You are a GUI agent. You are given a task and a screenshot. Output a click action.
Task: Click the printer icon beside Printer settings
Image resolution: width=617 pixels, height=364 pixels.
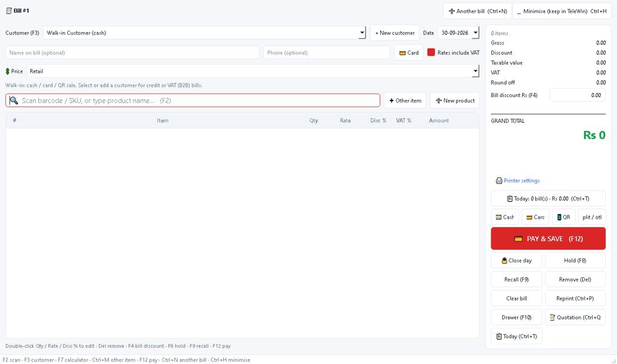click(499, 181)
